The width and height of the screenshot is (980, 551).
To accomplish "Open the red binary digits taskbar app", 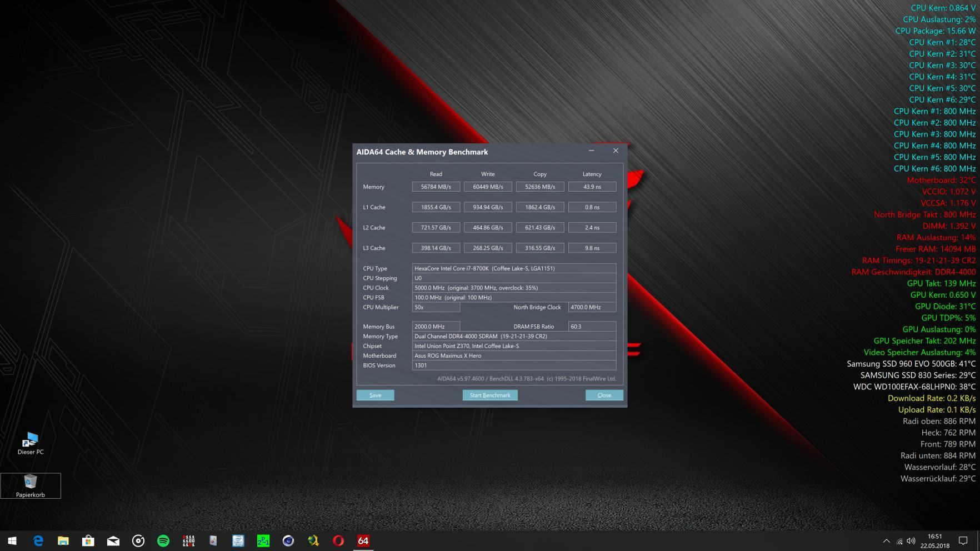I will pyautogui.click(x=188, y=540).
